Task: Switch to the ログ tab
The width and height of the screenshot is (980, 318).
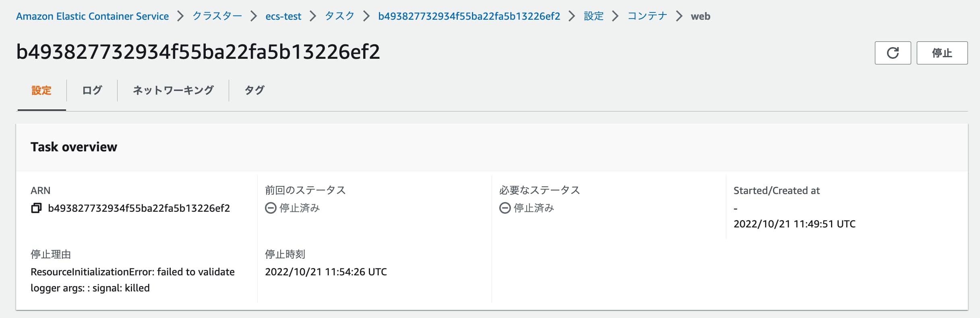Action: 92,90
